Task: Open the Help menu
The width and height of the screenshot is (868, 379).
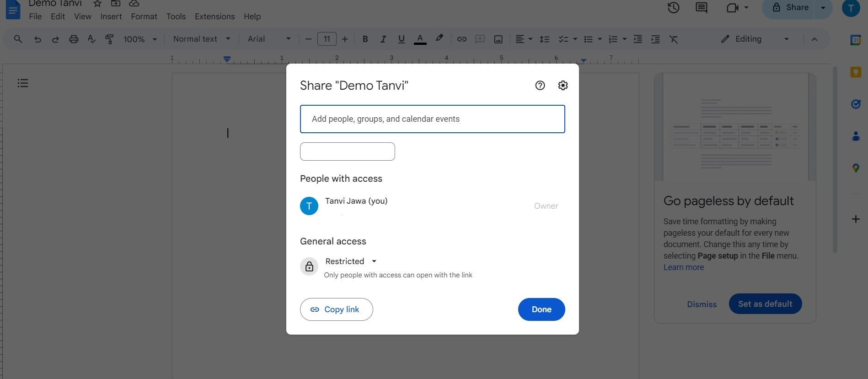Action: click(252, 16)
